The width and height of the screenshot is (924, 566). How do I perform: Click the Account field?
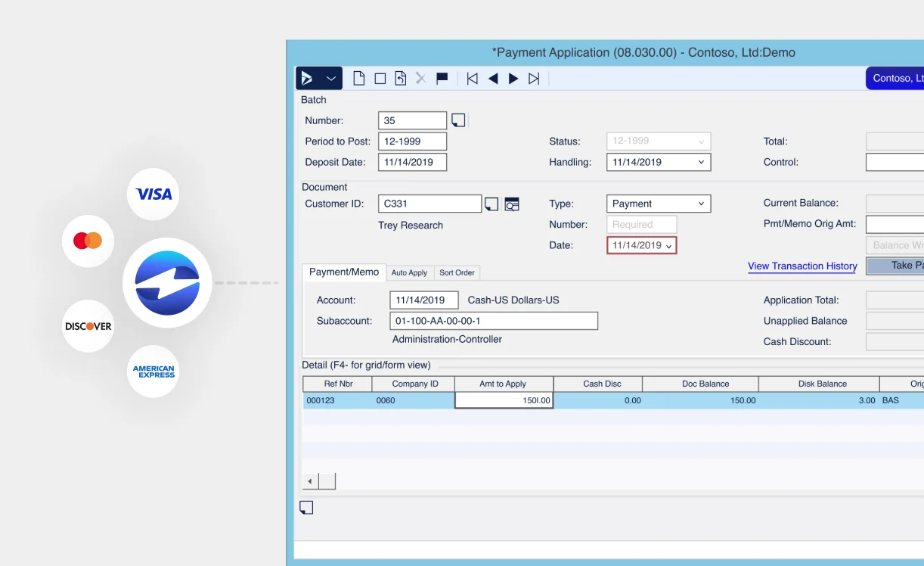(x=424, y=300)
